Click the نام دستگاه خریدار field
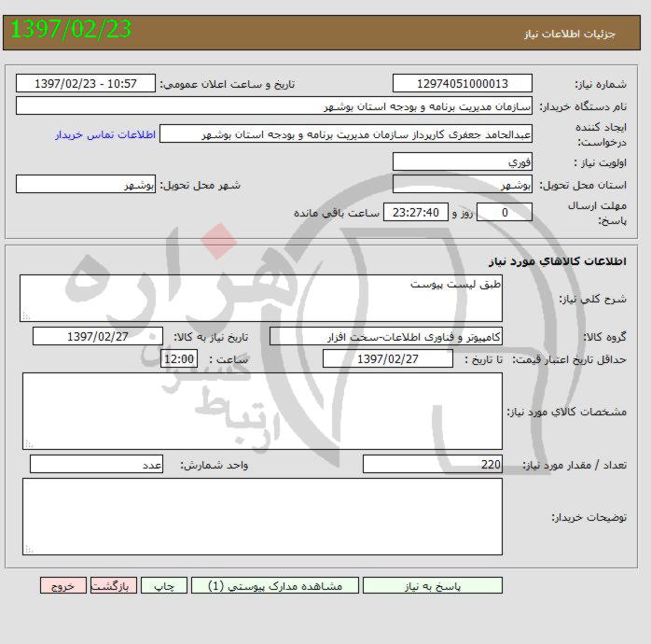Screen dimensions: 651x644 point(274,106)
